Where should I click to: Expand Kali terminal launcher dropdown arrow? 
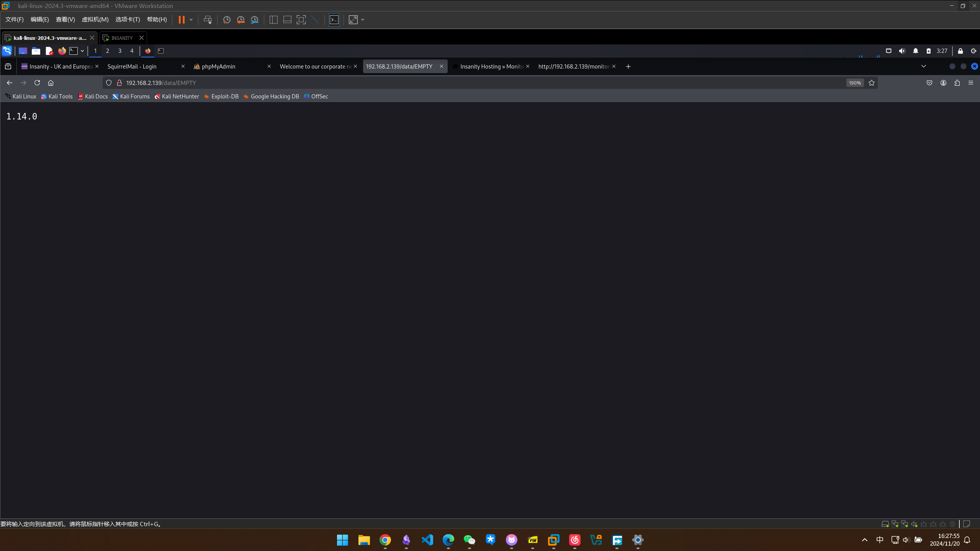tap(82, 51)
